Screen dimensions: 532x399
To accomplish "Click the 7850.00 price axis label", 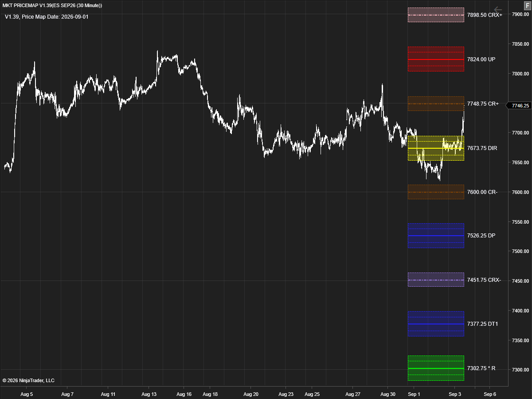I will (520, 44).
